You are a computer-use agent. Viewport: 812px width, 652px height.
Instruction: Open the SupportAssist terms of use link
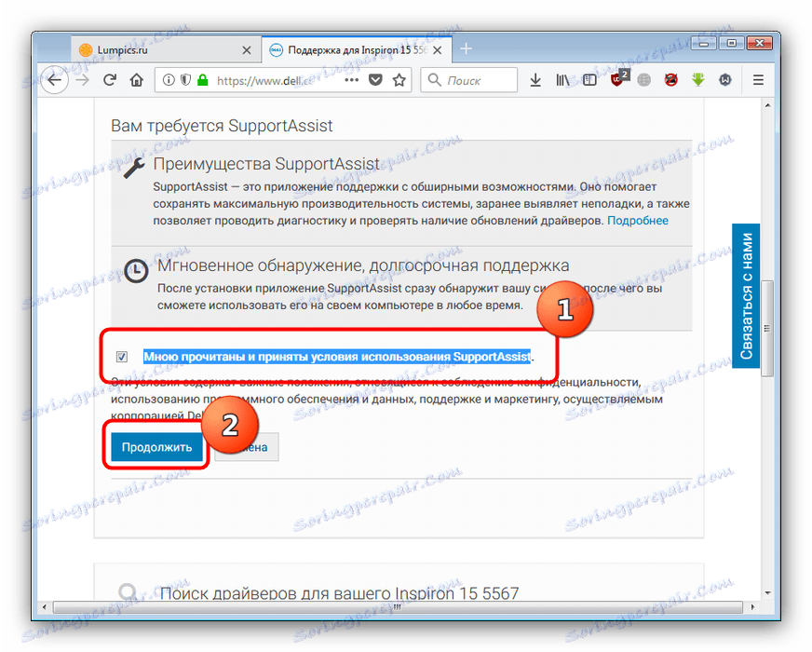[337, 357]
